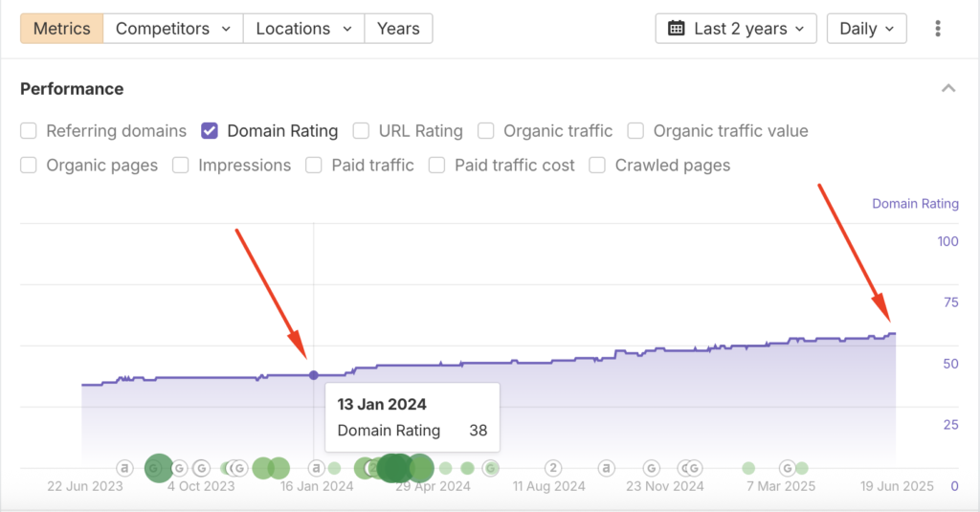Click the 19 Jun 2025 date label
The image size is (980, 512).
[897, 486]
